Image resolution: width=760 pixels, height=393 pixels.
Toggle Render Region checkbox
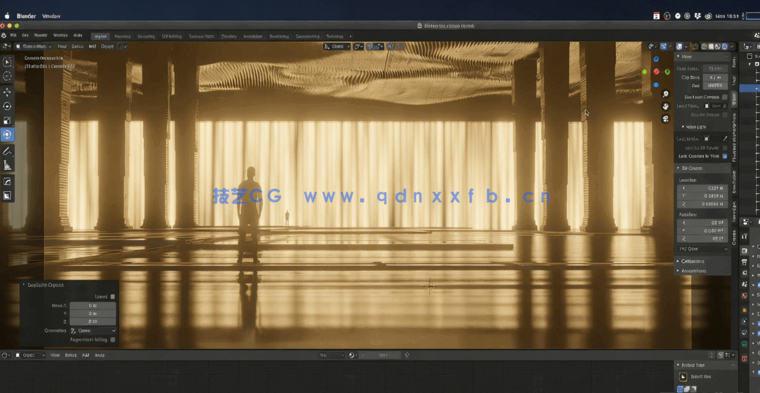point(725,115)
